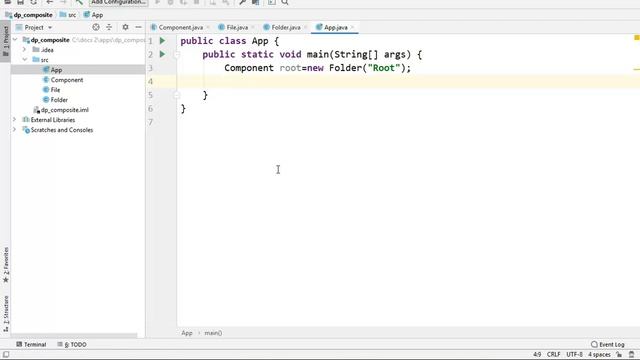Click the 4:9 cursor position indicator
The height and width of the screenshot is (360, 640).
pos(537,355)
